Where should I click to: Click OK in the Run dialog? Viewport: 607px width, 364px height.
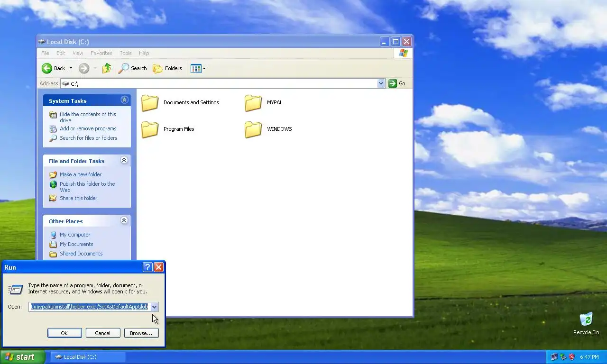click(64, 333)
